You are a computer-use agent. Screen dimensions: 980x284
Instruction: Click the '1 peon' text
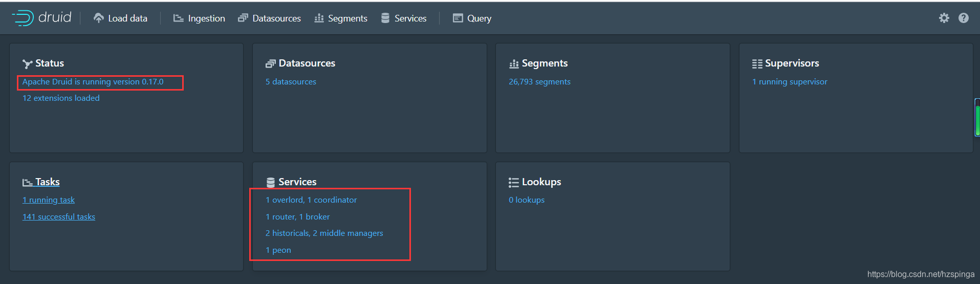(278, 250)
